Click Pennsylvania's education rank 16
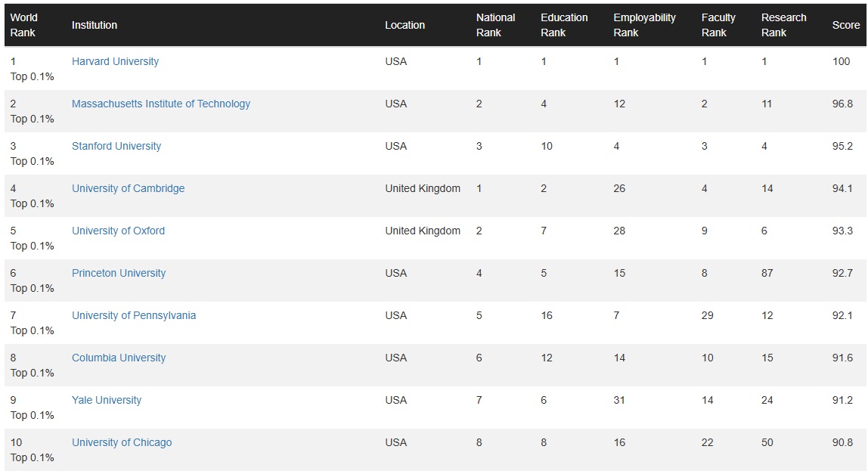This screenshot has width=868, height=471. tap(547, 315)
